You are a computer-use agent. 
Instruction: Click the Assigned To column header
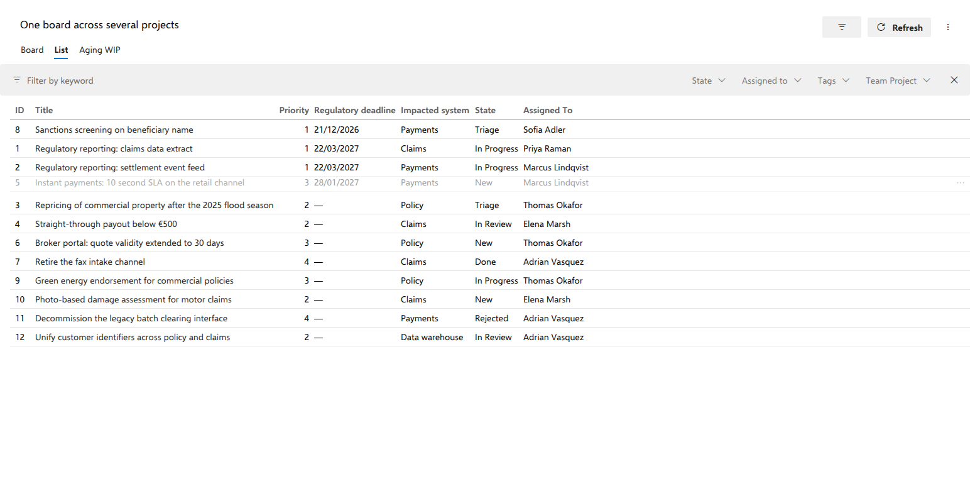pos(548,110)
